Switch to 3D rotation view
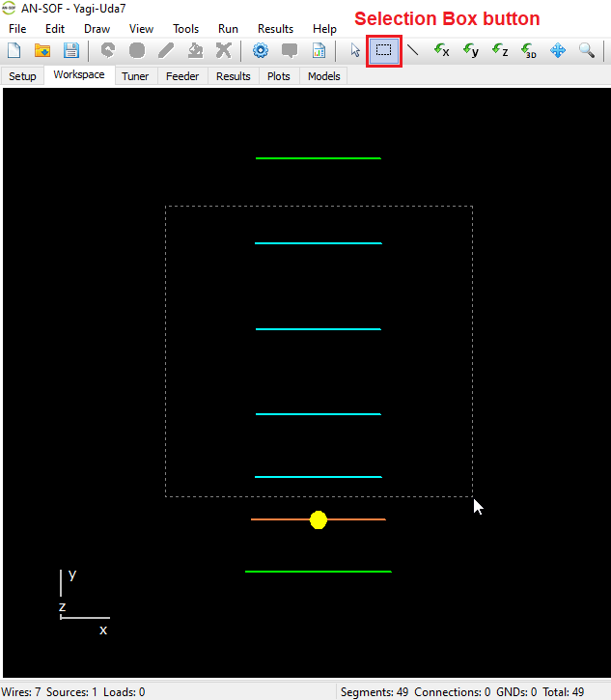611x700 pixels. coord(529,50)
